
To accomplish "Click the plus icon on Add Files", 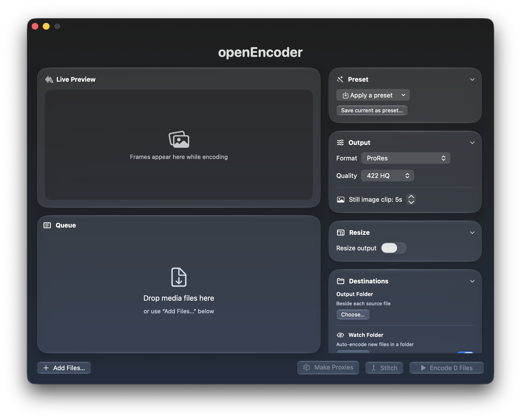I will pyautogui.click(x=46, y=368).
